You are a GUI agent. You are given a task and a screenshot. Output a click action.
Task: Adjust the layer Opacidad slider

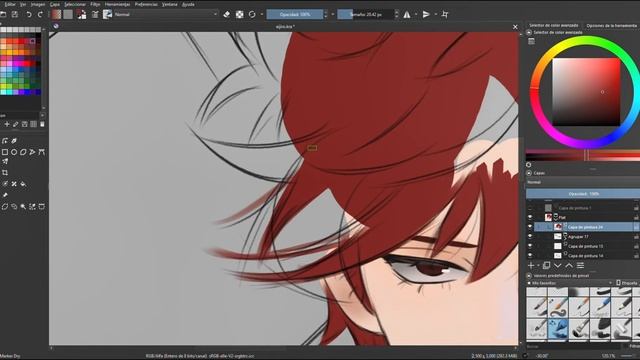pos(583,193)
